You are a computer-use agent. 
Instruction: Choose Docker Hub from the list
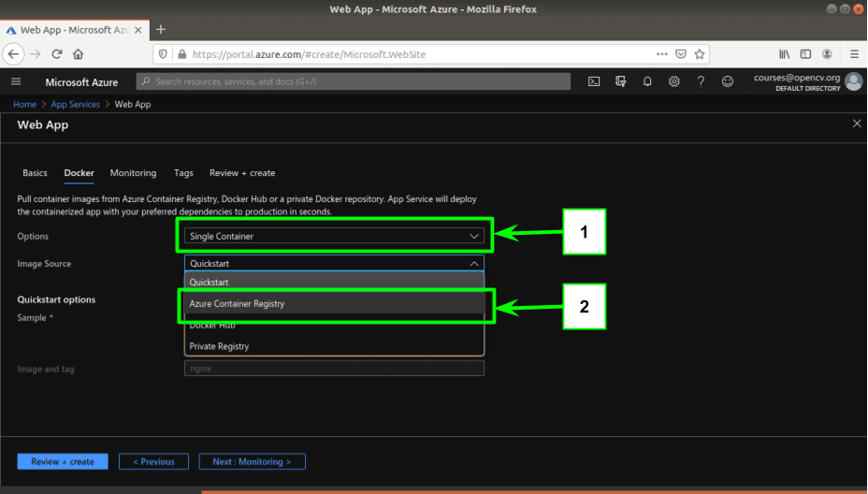pyautogui.click(x=334, y=325)
